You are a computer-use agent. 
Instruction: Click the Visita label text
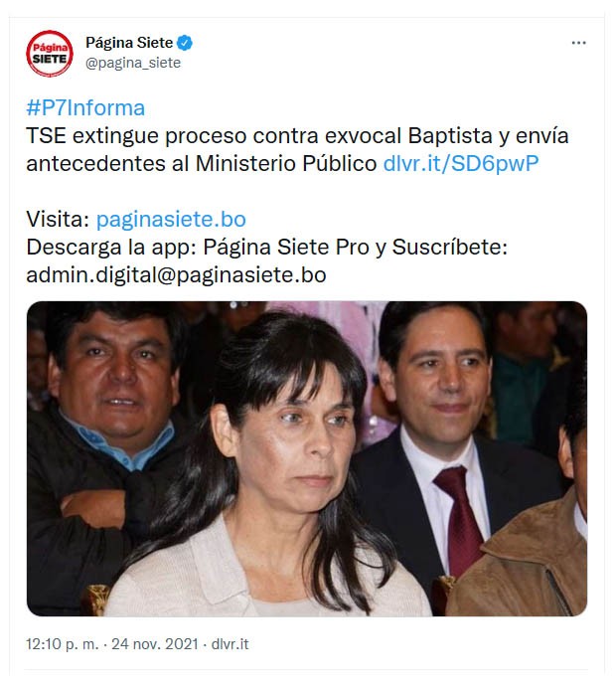coord(58,219)
